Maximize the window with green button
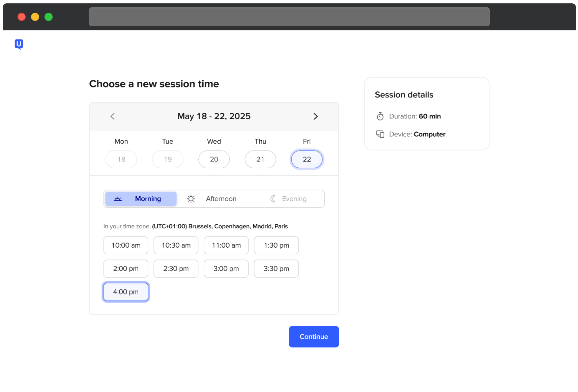The image size is (578, 392). [x=49, y=17]
